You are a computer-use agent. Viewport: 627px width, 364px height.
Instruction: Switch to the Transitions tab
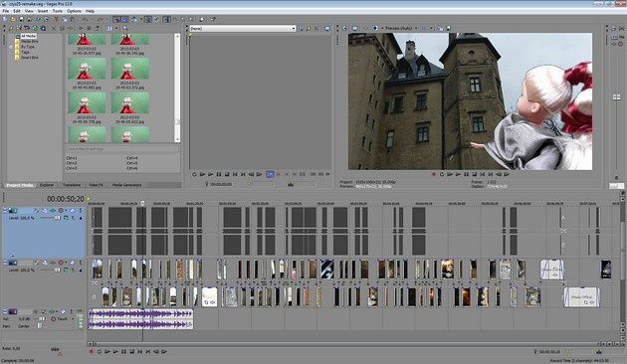tap(72, 185)
